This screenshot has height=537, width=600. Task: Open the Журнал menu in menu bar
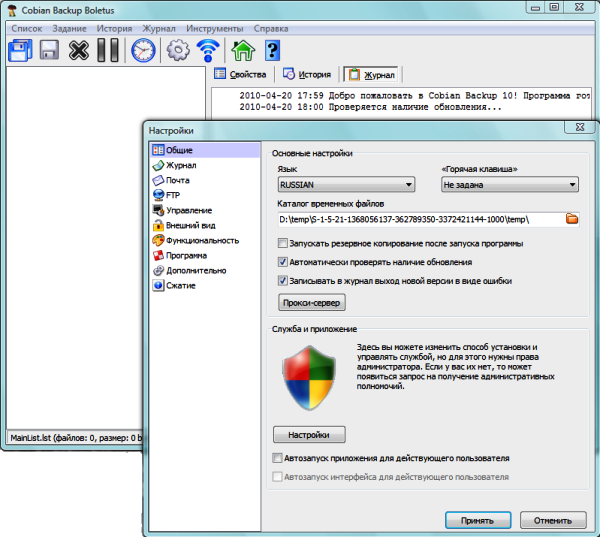pos(159,29)
